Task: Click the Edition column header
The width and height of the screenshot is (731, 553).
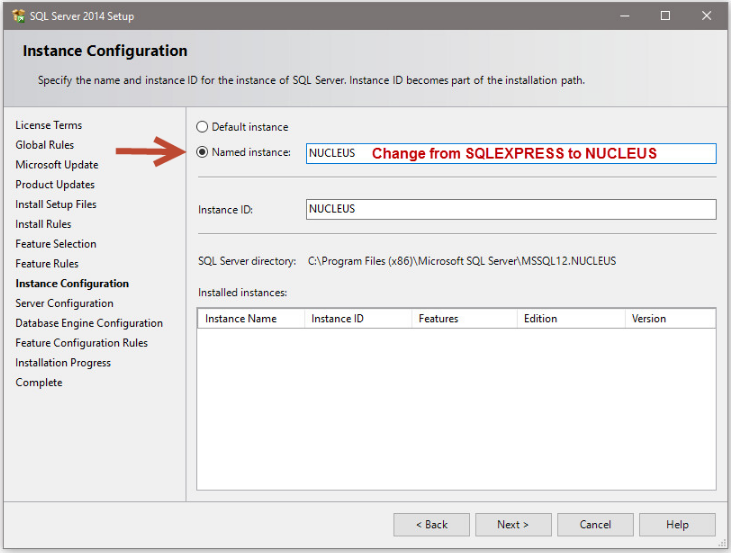Action: click(x=570, y=319)
